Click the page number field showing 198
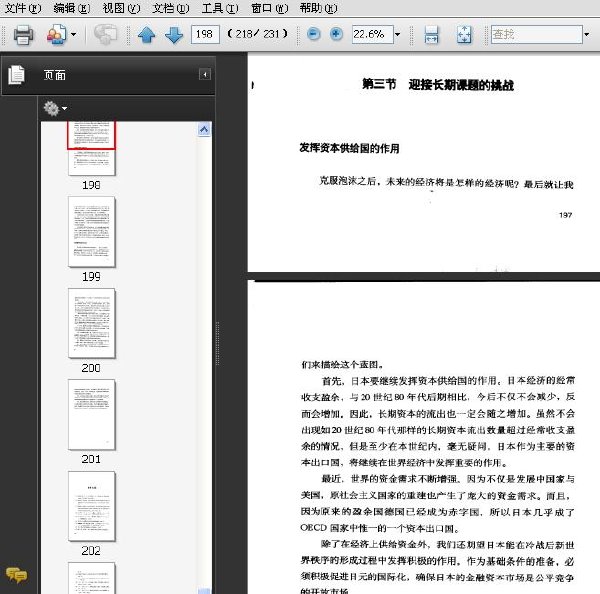This screenshot has height=594, width=600. pos(205,34)
